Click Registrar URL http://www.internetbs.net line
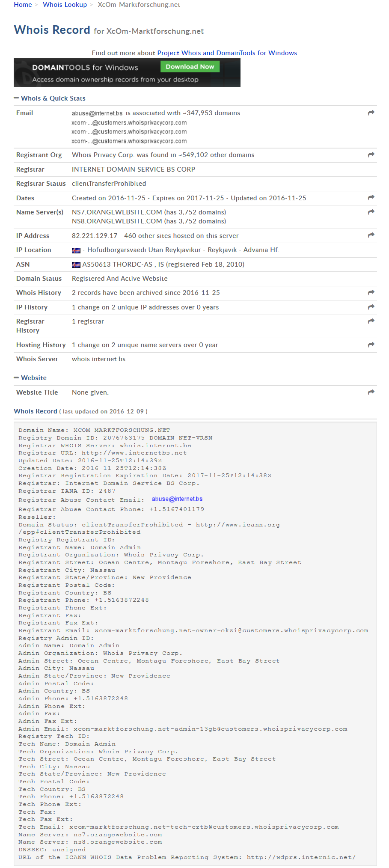Screen dimensions: 389x868 click(103, 453)
